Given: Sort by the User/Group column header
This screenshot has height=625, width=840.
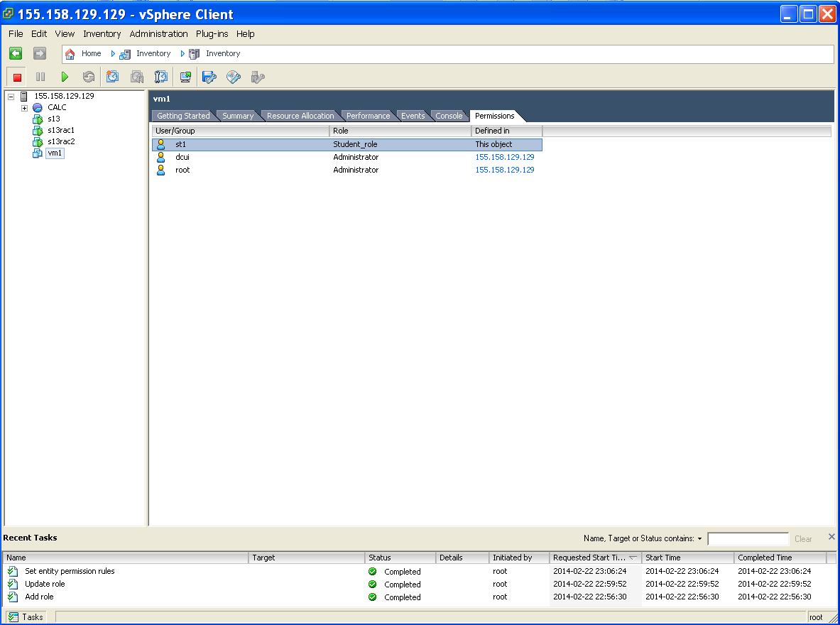Looking at the screenshot, I should pos(241,131).
